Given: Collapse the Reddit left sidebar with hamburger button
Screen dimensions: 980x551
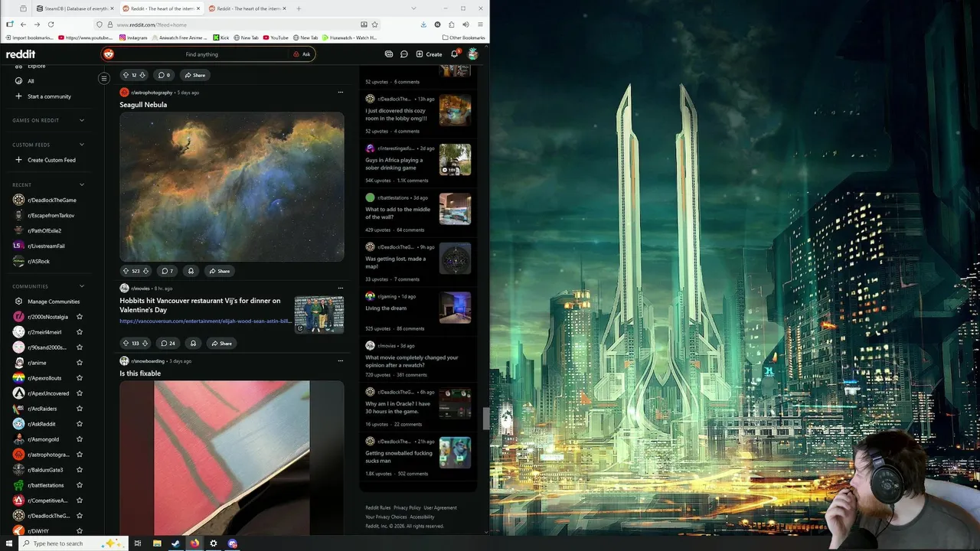Looking at the screenshot, I should click(104, 78).
